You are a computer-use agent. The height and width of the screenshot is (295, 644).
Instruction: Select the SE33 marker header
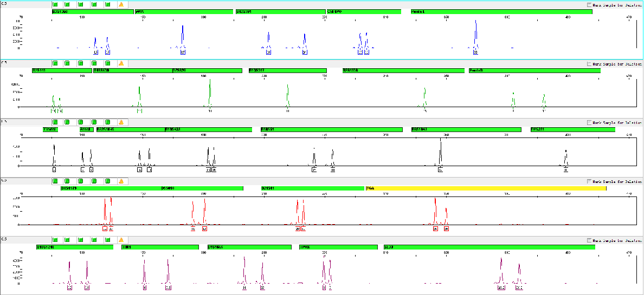click(489, 247)
